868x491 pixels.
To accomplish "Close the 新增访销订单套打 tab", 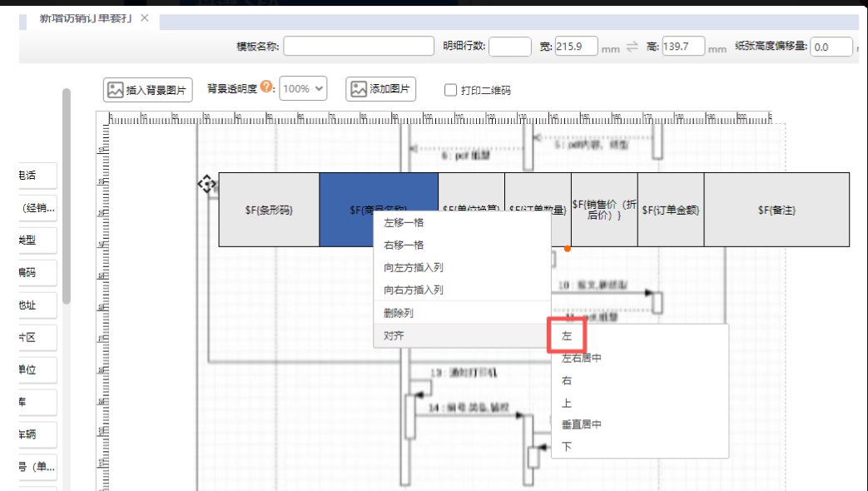I will 145,18.
